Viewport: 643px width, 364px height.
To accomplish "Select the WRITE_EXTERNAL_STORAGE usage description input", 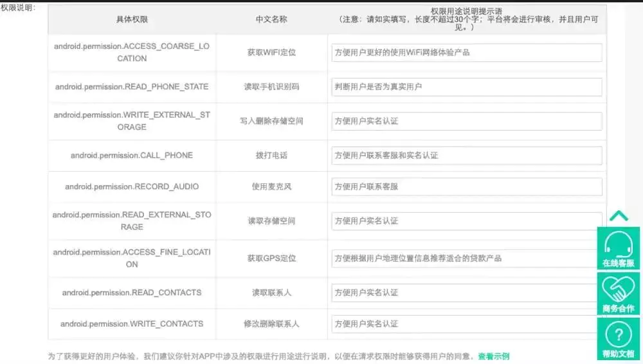I will coord(466,121).
